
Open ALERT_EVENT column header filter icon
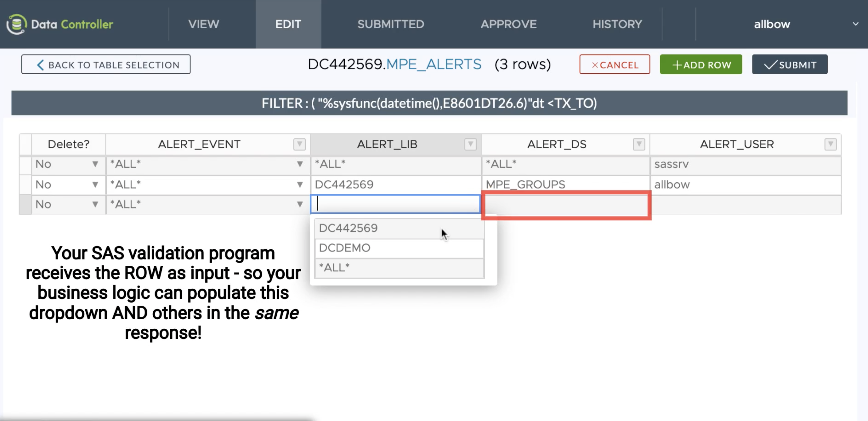click(x=299, y=144)
